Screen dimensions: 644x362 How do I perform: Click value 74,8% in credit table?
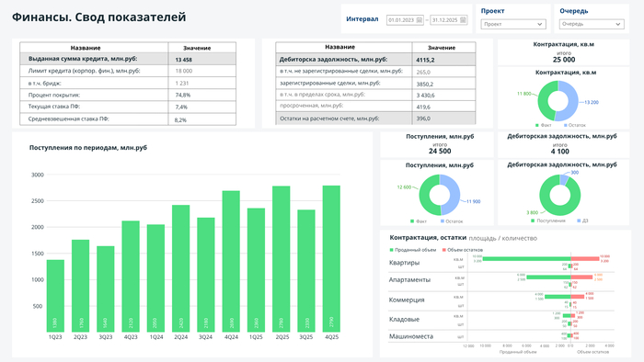183,96
